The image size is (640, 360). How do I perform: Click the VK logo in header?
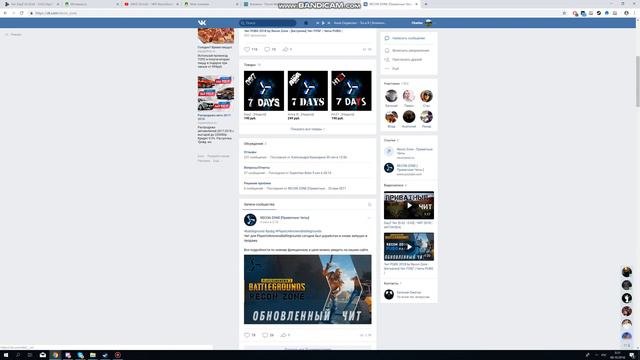(x=202, y=23)
